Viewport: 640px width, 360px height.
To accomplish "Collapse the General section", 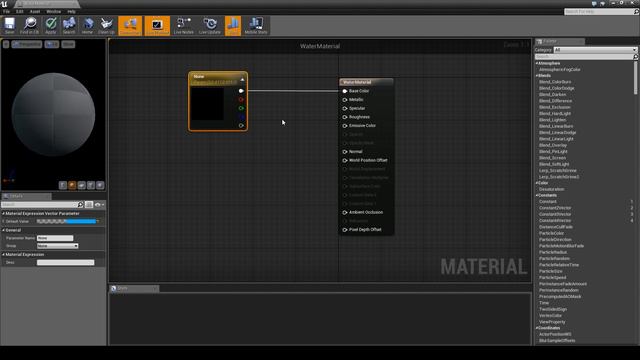I will click(x=4, y=230).
